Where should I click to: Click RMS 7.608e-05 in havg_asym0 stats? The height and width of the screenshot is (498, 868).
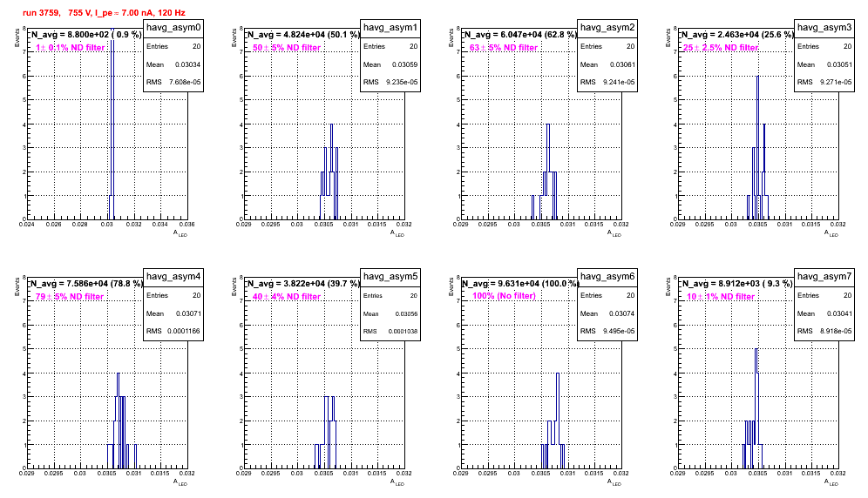point(173,83)
